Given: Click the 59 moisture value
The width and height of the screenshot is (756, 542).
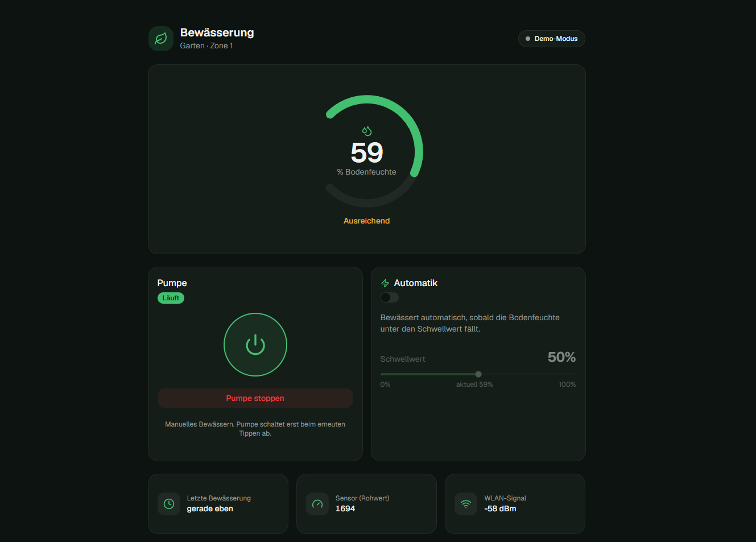Looking at the screenshot, I should tap(367, 152).
